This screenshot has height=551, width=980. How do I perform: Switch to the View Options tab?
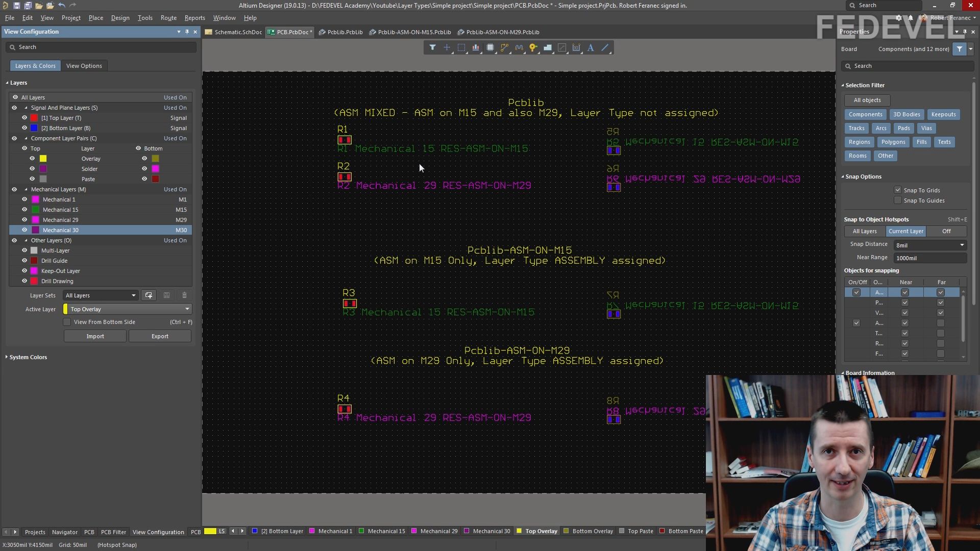(x=84, y=66)
